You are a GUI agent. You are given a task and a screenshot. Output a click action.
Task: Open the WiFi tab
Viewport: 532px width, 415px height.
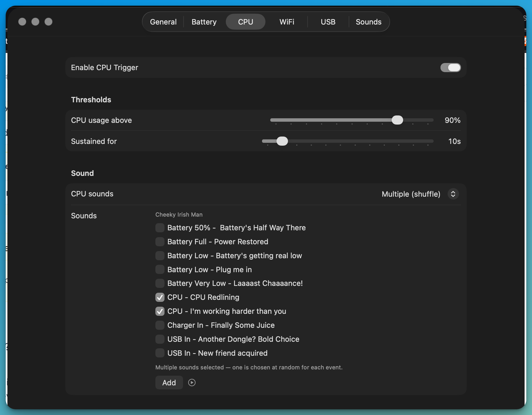(x=287, y=22)
